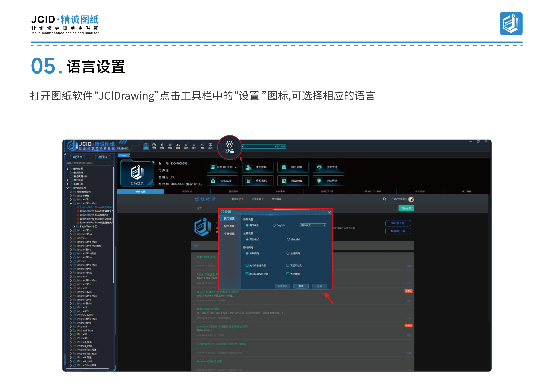Click the 电压 voltage toolbar icon
This screenshot has height=392, width=554.
tap(154, 146)
